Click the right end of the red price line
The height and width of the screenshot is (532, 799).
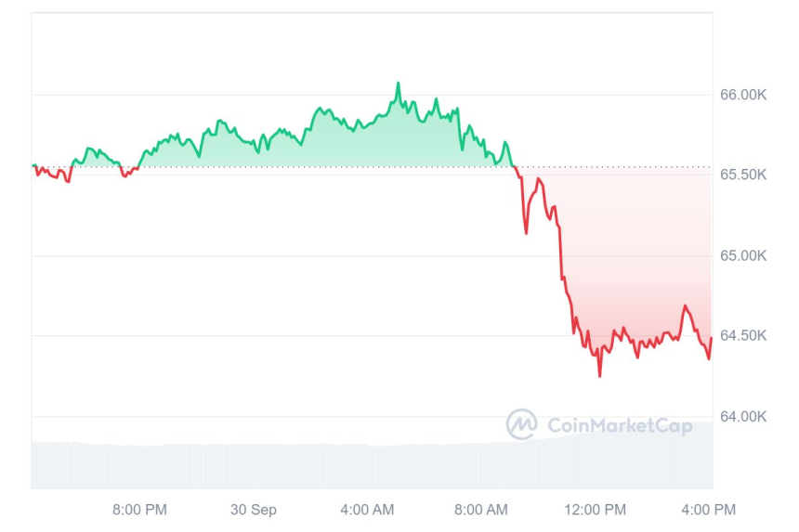(x=712, y=339)
